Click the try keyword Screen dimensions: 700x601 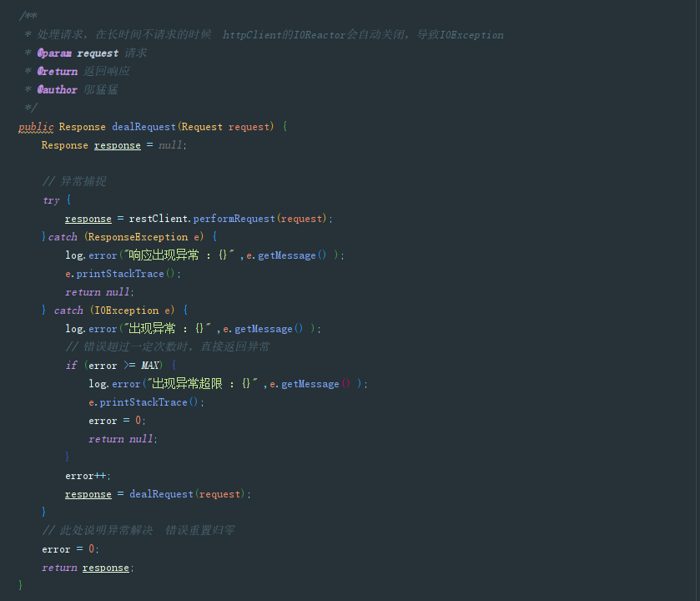(51, 200)
